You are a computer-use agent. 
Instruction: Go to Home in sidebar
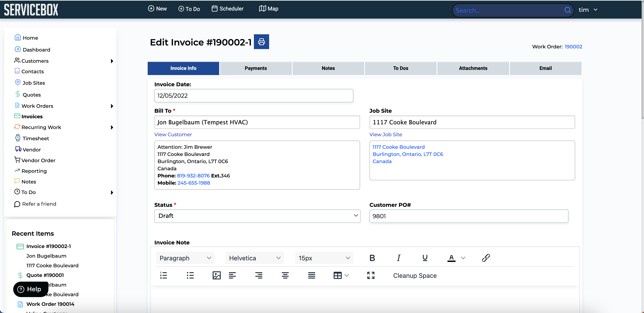tap(26, 37)
